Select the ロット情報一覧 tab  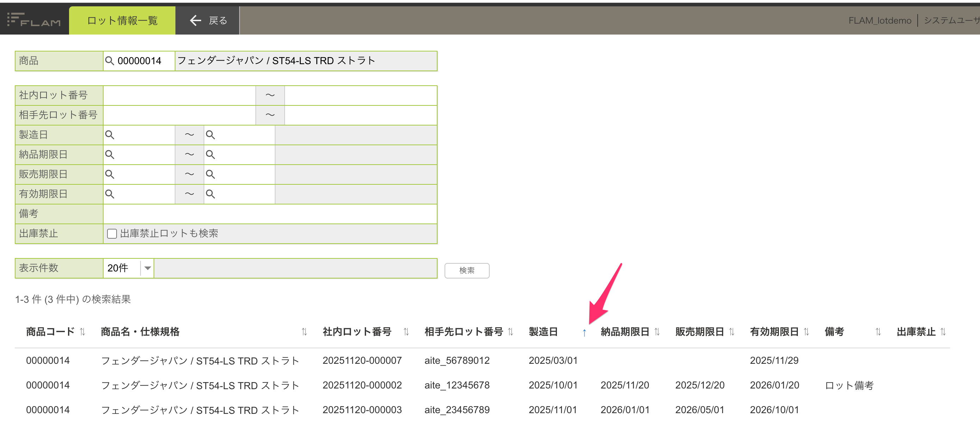click(x=122, y=20)
